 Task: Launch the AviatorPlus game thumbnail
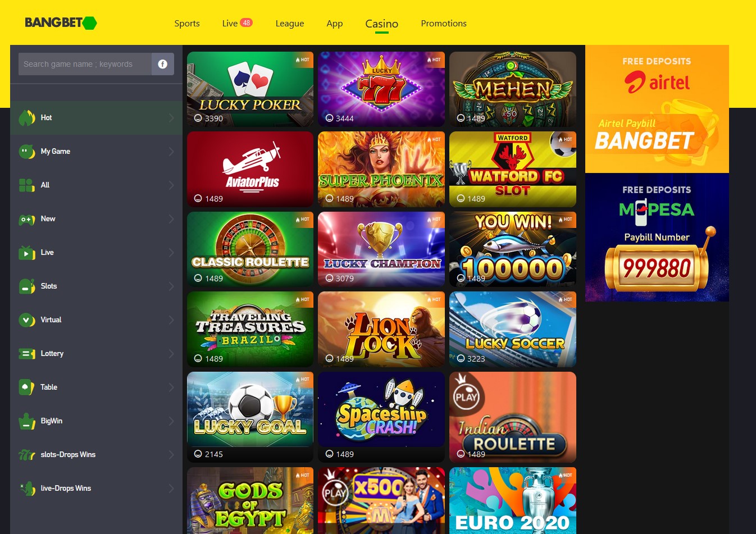coord(250,169)
